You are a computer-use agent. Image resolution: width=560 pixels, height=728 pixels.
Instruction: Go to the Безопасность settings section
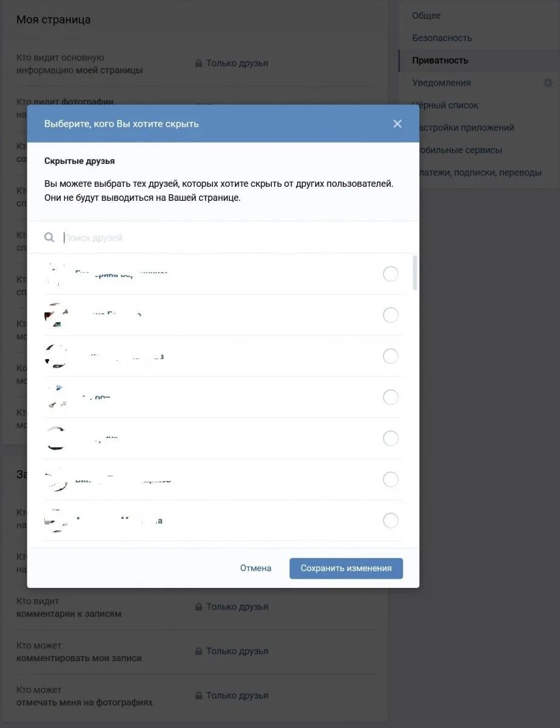coord(442,38)
